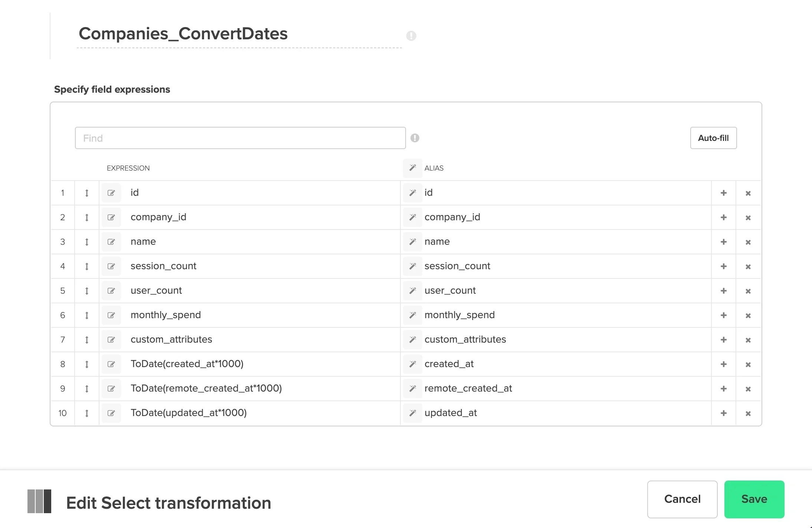Save the Select transformation
Viewport: 812px width, 528px height.
click(x=754, y=499)
